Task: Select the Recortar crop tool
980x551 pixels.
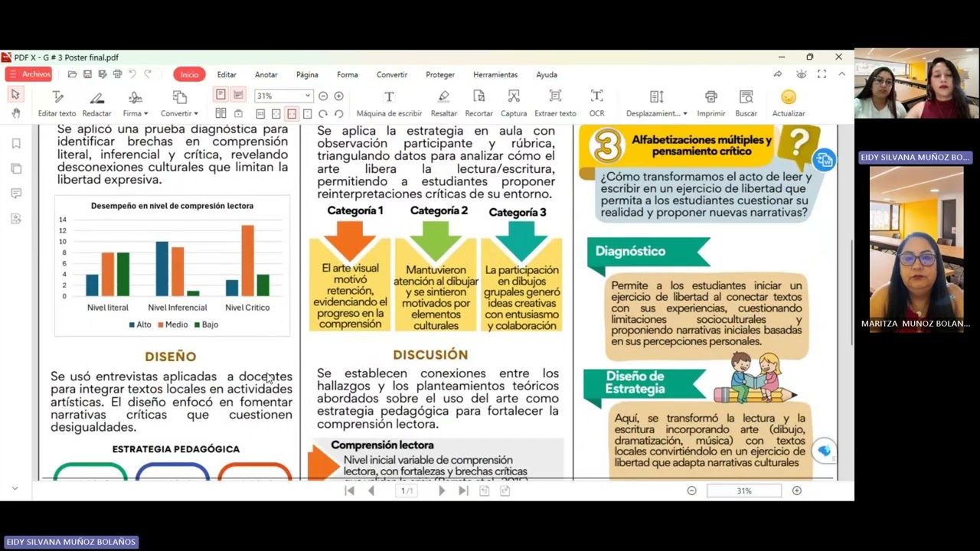Action: click(479, 103)
